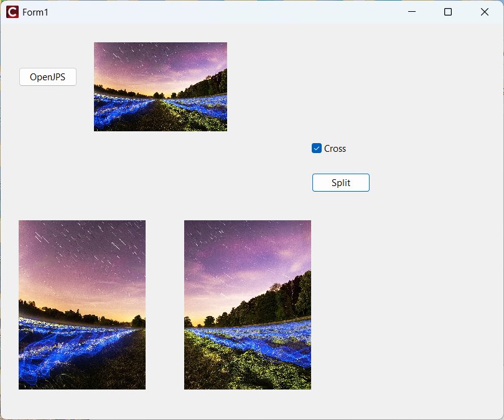Minimize the Form1 window
Viewport: 504px width, 420px height.
(412, 12)
